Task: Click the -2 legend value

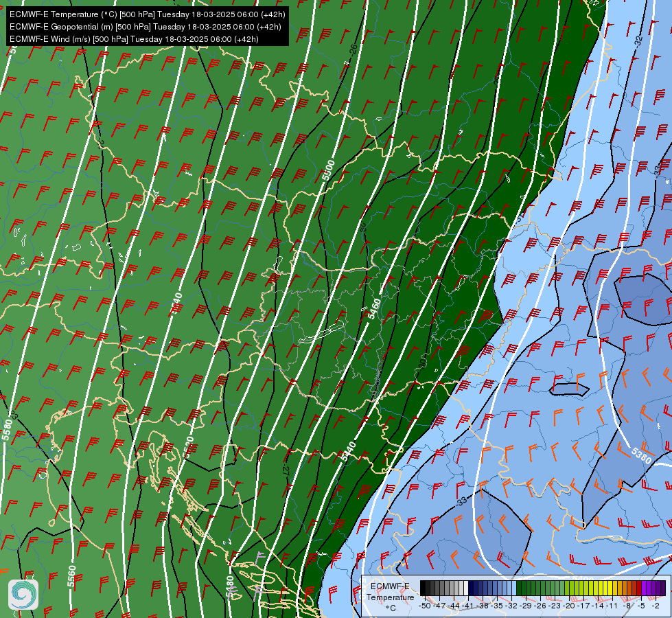Action: [x=656, y=606]
